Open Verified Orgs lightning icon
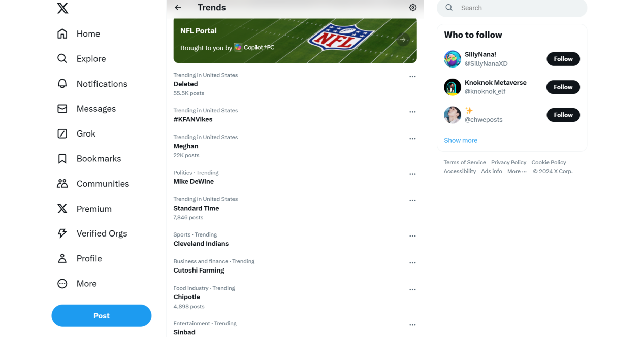This screenshot has height=337, width=644. click(x=62, y=233)
